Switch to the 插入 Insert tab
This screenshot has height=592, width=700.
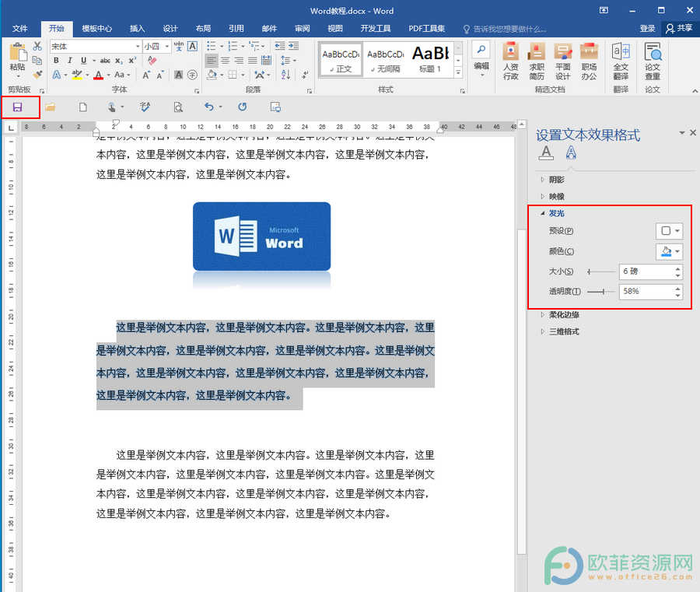(137, 29)
